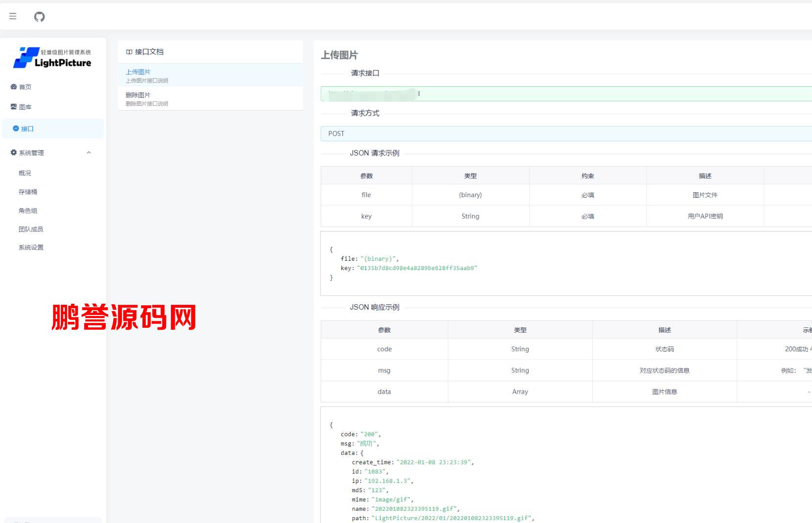The image size is (812, 523).
Task: Click the 约束 column header
Action: (588, 176)
